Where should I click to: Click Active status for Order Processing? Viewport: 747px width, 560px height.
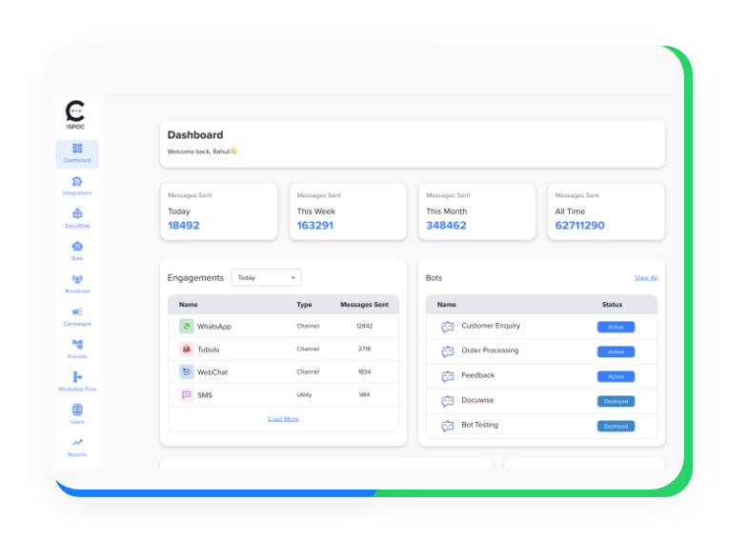pos(616,352)
